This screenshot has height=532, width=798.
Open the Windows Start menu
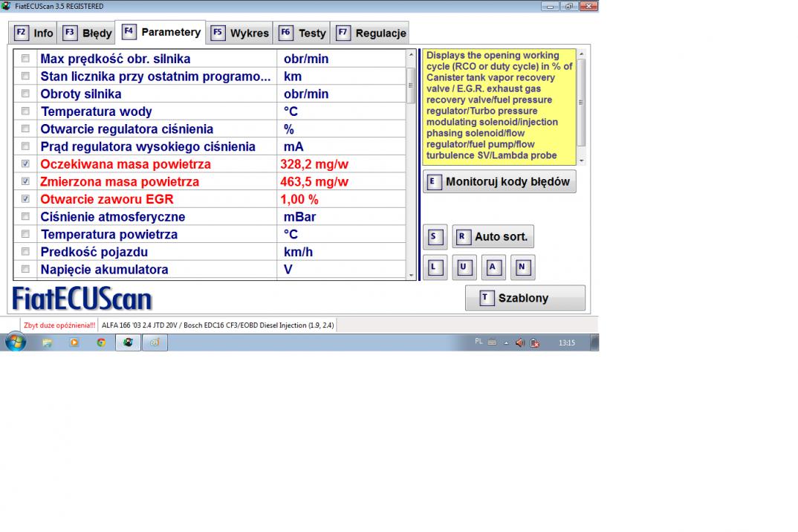pos(16,342)
